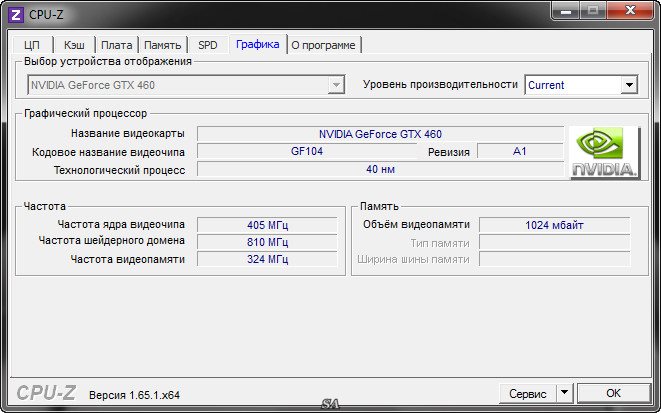Open the arrow menu next to Сервис
Screen dimensions: 661x413
564,394
